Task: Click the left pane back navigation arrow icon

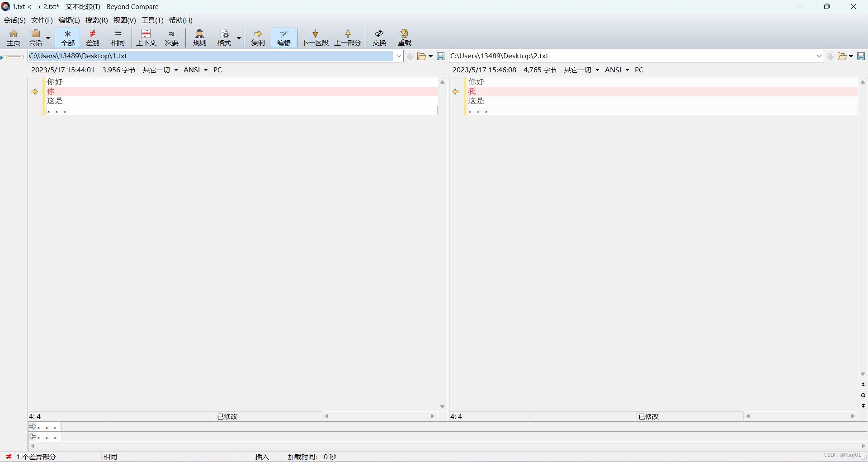Action: tap(410, 56)
